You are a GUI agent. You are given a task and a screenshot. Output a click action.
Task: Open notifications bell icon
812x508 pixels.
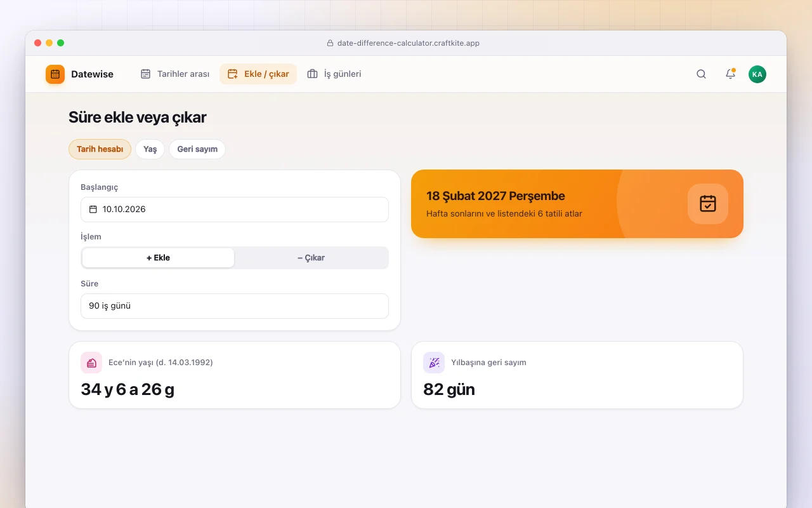(730, 74)
